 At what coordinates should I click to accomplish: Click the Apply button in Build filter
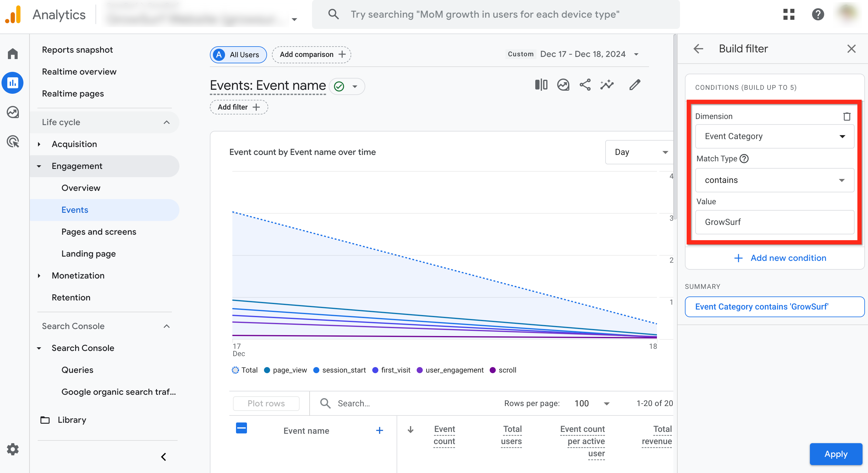(835, 454)
